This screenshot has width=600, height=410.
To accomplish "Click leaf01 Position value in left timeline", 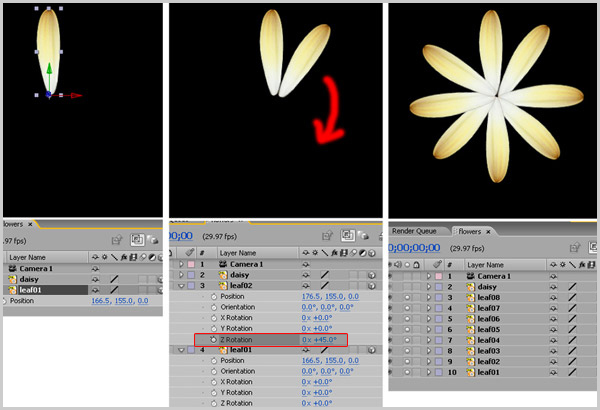I will point(120,301).
